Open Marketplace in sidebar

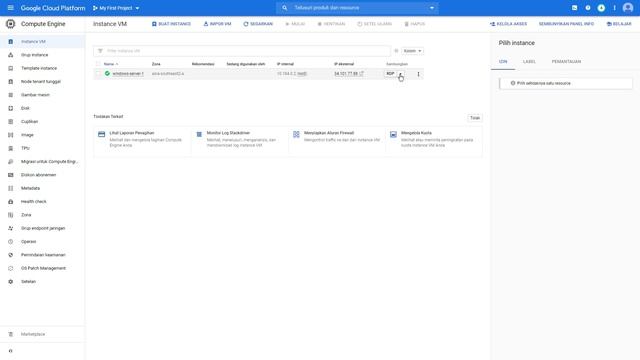42,334
